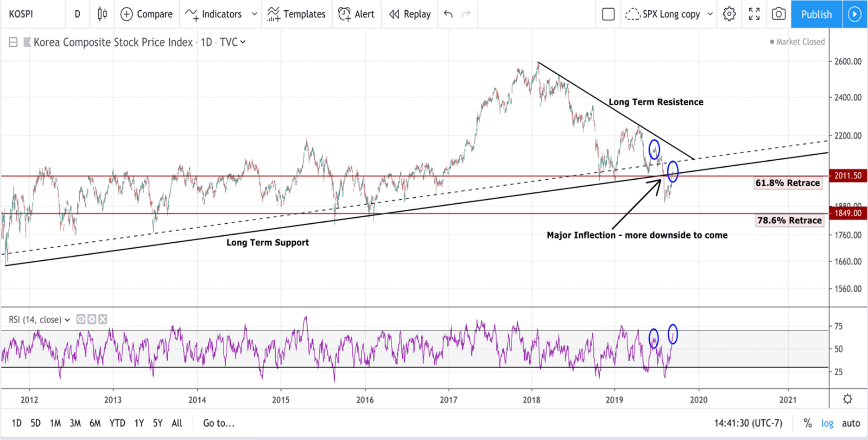This screenshot has height=440, width=868.
Task: Open the Go to date dialog
Action: point(219,423)
